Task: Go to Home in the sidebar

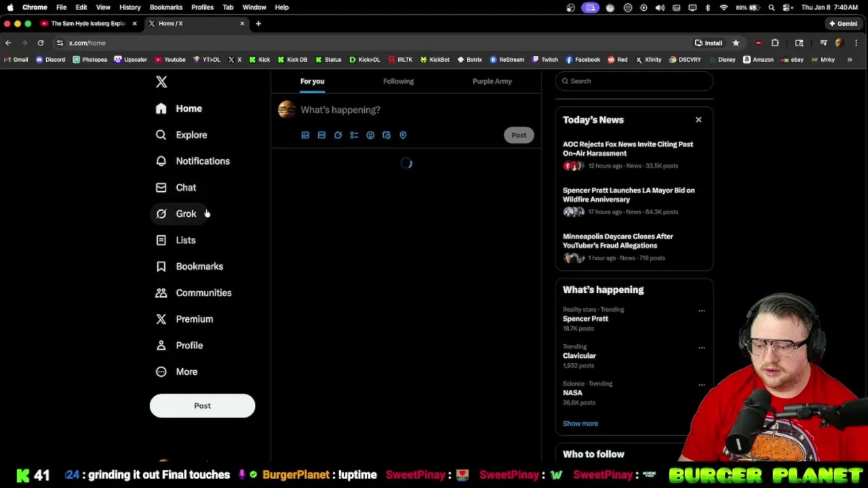Action: 180,108
